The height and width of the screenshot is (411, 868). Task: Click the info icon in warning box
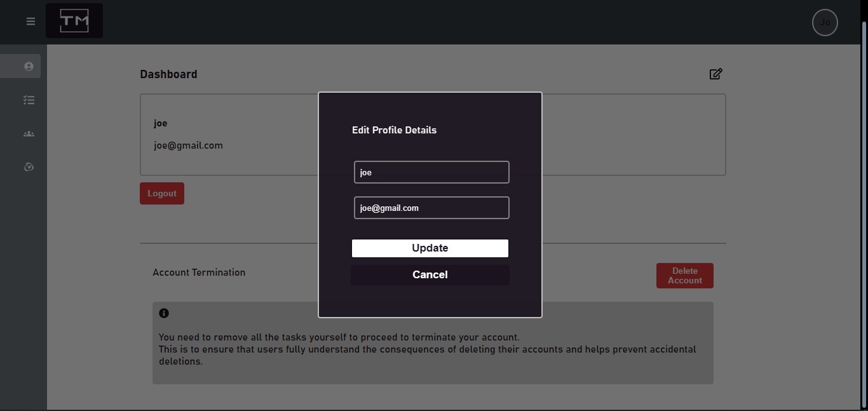pos(164,313)
